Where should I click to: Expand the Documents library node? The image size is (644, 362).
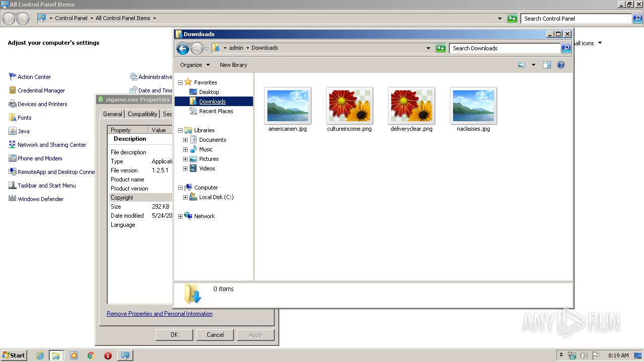tap(185, 140)
